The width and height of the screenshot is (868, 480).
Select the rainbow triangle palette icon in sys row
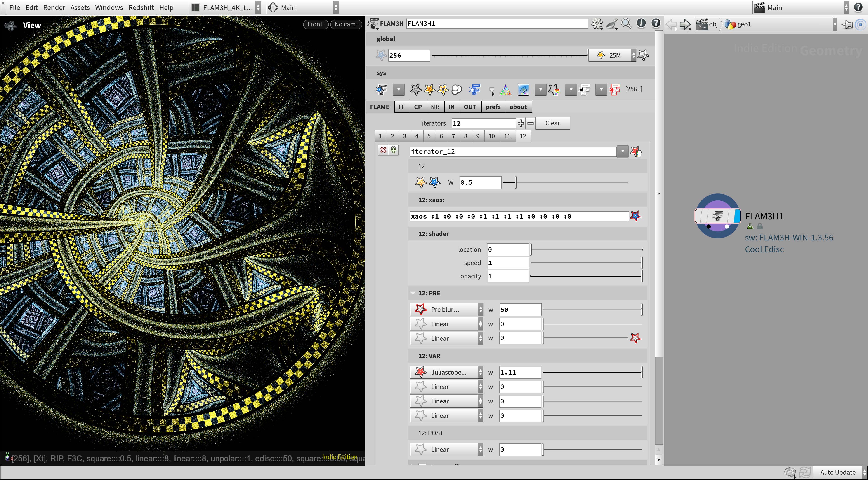(x=505, y=90)
